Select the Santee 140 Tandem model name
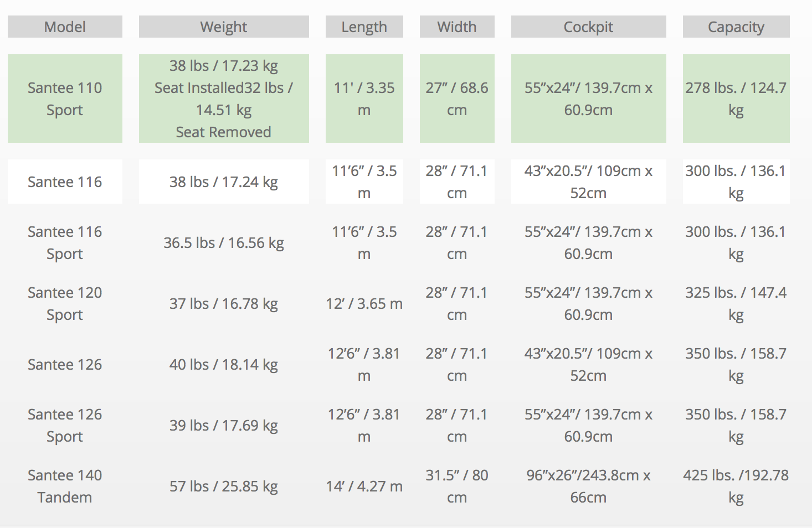Image resolution: width=812 pixels, height=528 pixels. [x=65, y=486]
